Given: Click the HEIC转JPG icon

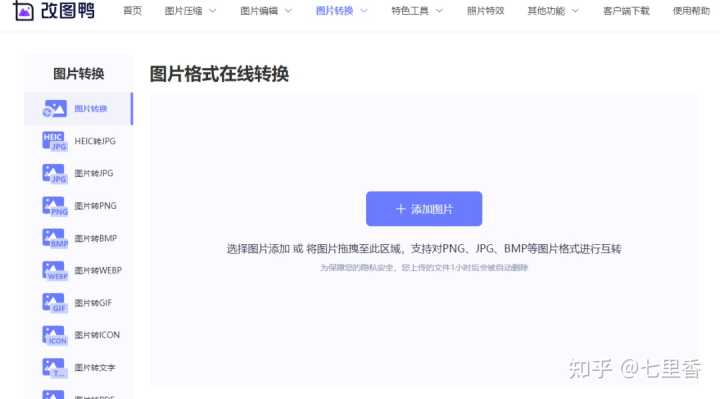Looking at the screenshot, I should [x=55, y=141].
